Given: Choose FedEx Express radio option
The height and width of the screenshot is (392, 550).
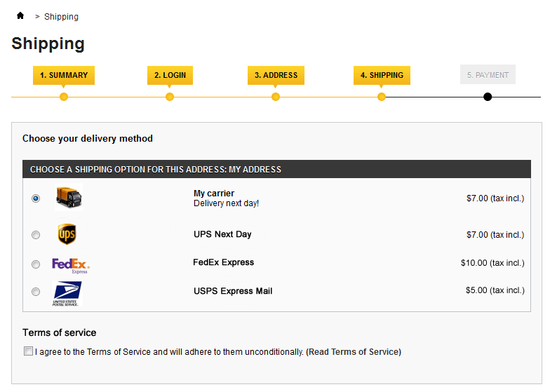Looking at the screenshot, I should (36, 264).
